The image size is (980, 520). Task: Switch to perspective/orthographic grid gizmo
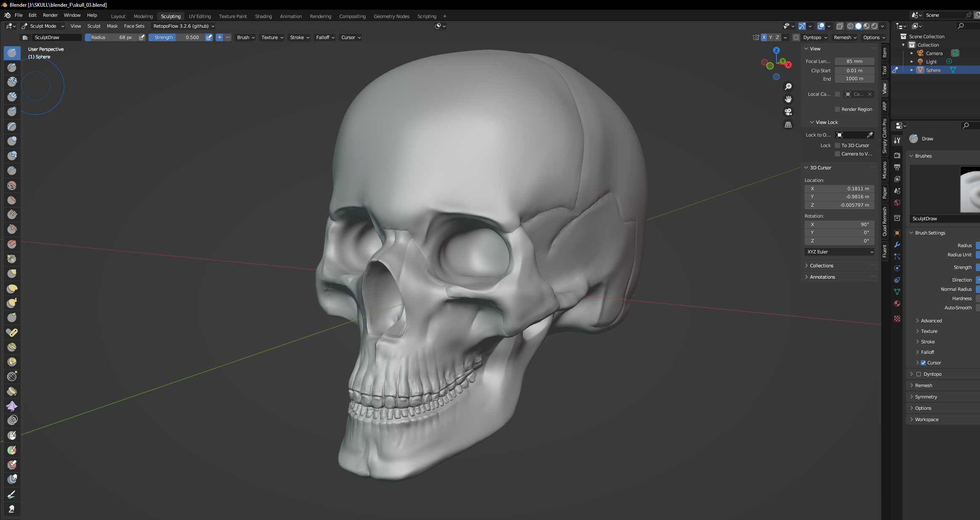tap(788, 125)
